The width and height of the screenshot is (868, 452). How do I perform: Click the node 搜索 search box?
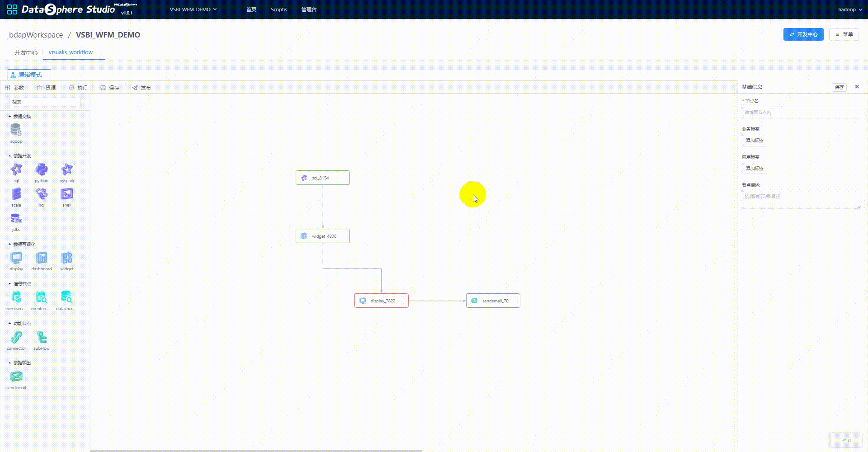45,102
